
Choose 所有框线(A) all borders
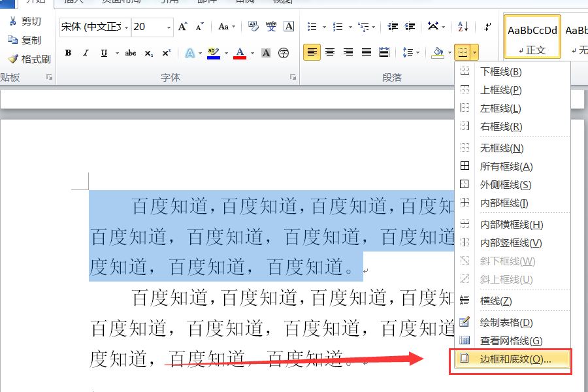point(512,166)
